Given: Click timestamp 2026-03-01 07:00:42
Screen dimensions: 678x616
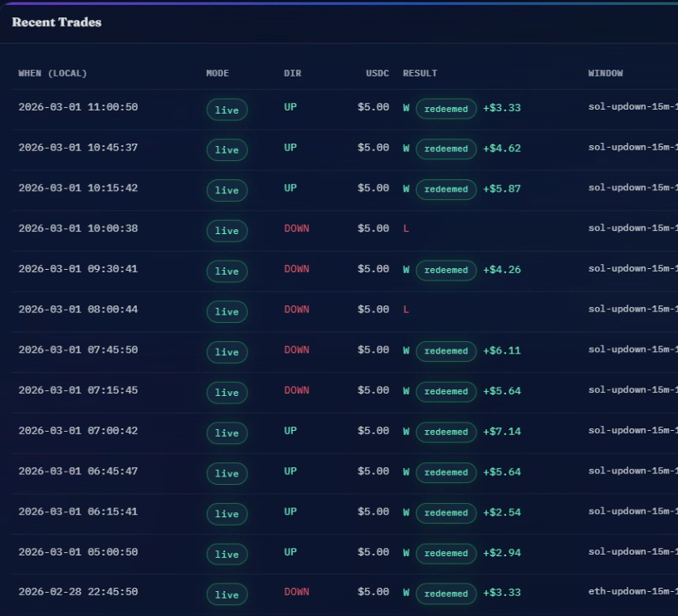Looking at the screenshot, I should (x=78, y=430).
